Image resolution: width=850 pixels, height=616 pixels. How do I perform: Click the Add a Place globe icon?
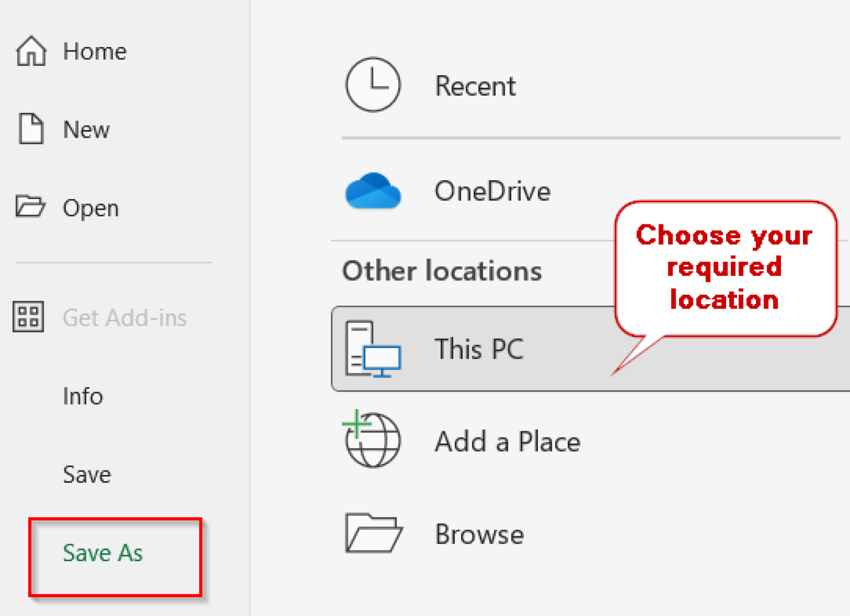[x=372, y=440]
